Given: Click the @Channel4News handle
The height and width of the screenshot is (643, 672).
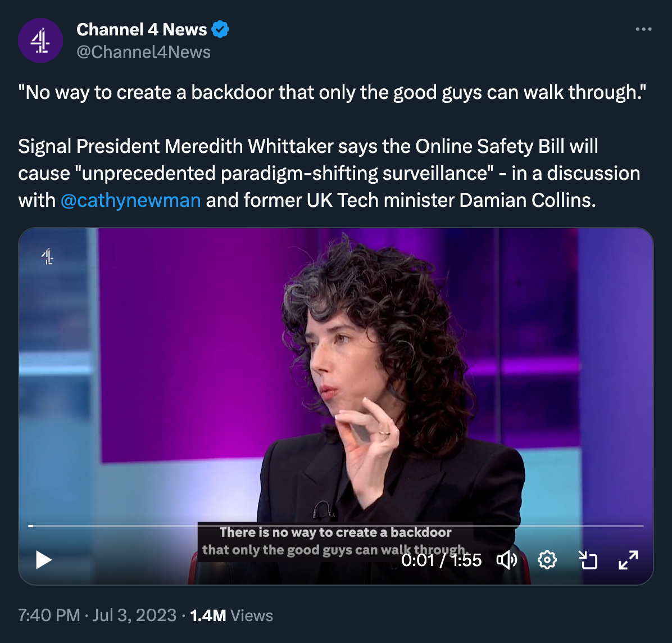Looking at the screenshot, I should (143, 52).
